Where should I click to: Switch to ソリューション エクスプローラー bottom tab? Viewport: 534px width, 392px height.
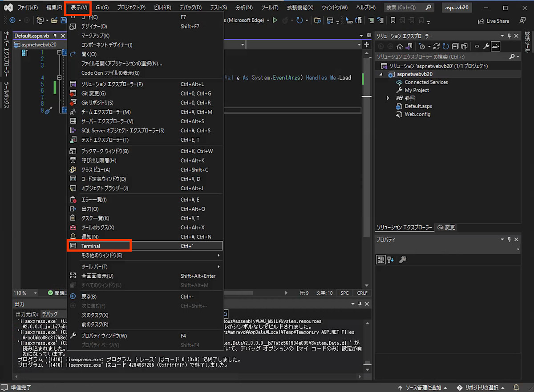point(405,228)
